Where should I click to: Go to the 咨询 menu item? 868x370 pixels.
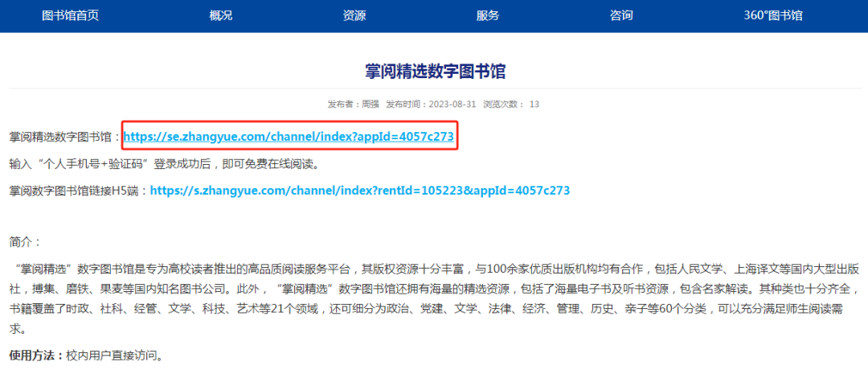tap(621, 15)
